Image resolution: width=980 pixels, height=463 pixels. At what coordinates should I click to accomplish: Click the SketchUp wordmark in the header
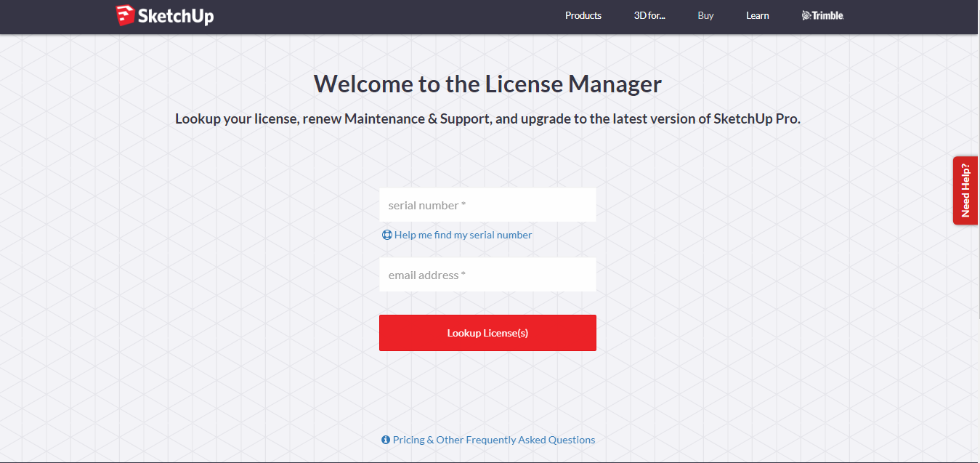point(176,16)
